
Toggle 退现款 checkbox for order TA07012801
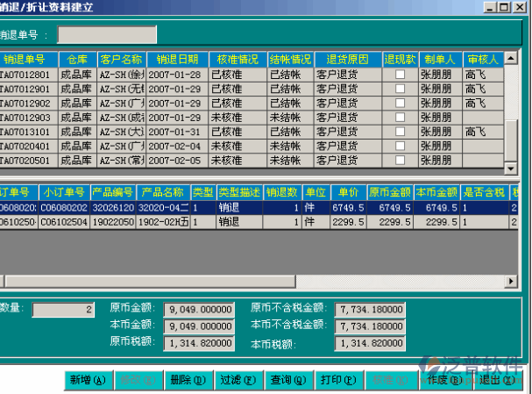[x=401, y=75]
